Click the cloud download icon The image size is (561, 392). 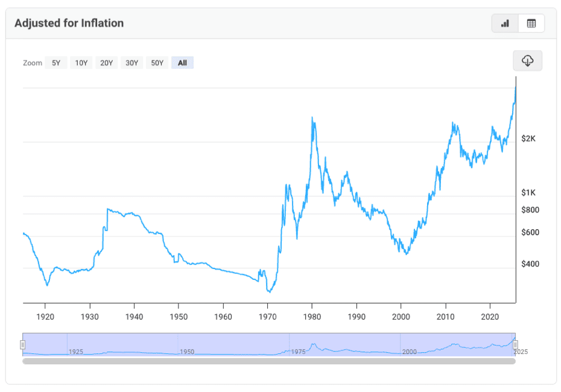(x=528, y=61)
